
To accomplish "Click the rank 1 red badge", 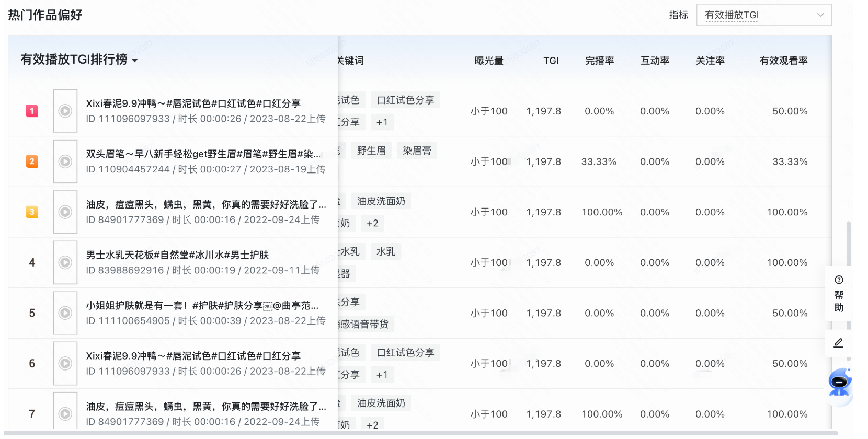I will coord(32,111).
